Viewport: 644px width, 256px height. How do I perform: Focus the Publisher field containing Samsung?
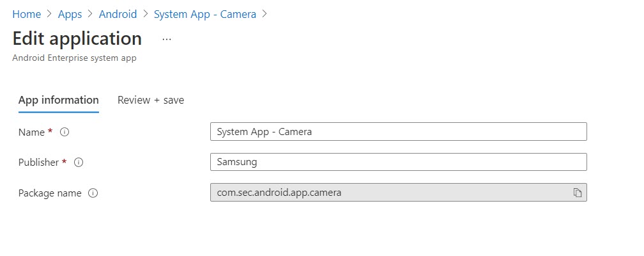pyautogui.click(x=399, y=162)
